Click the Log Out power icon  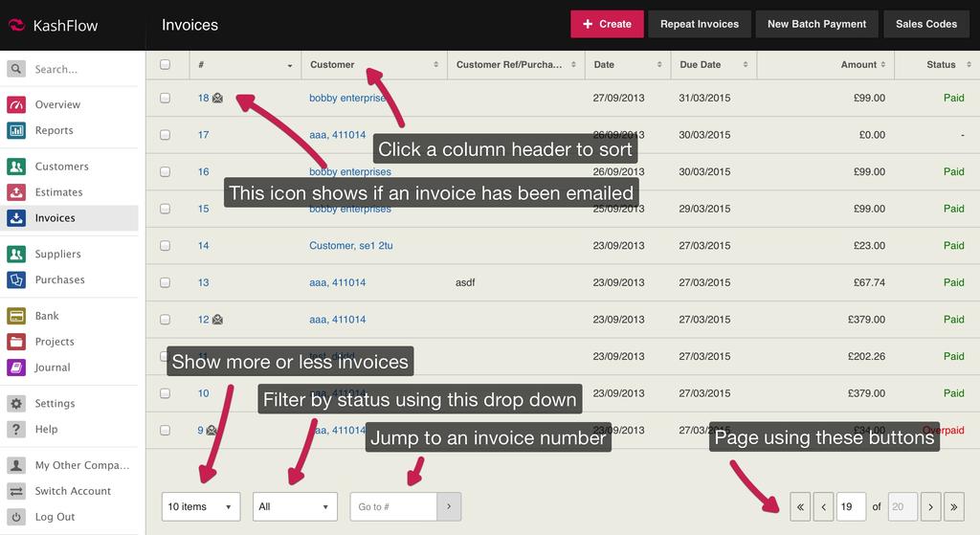pyautogui.click(x=16, y=517)
